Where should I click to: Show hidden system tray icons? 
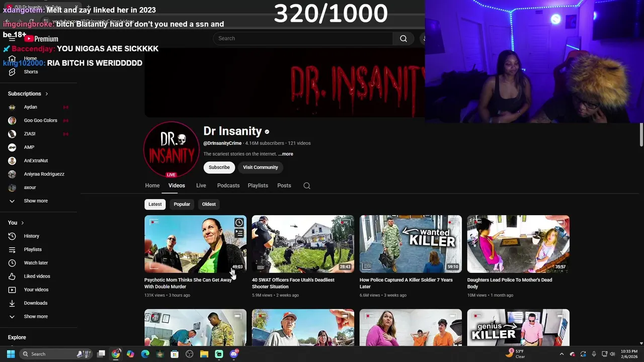[561, 354]
